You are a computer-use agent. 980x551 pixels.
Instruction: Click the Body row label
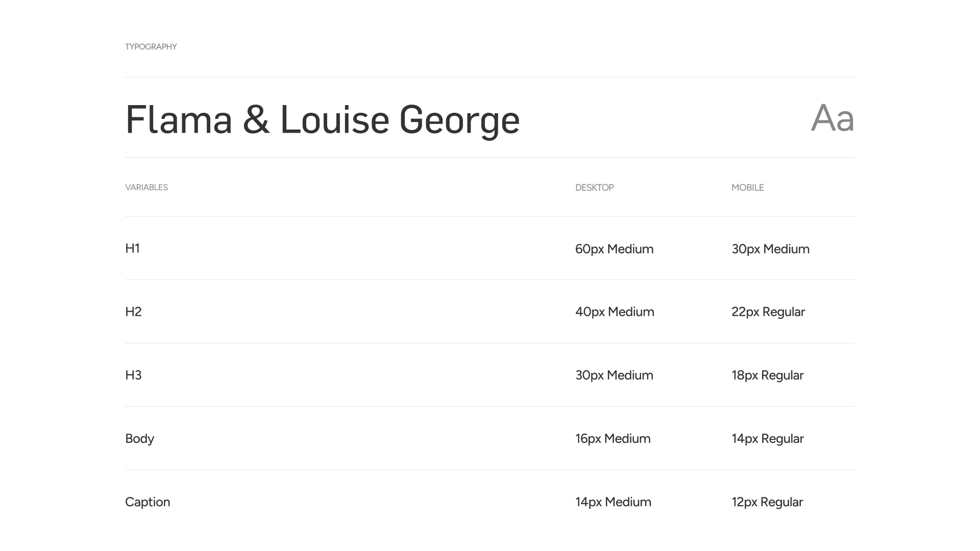tap(139, 439)
